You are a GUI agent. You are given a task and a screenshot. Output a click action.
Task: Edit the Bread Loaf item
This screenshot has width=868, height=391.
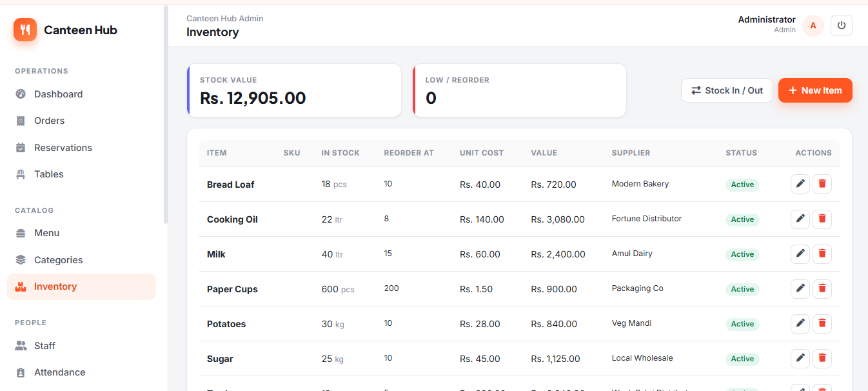[800, 184]
